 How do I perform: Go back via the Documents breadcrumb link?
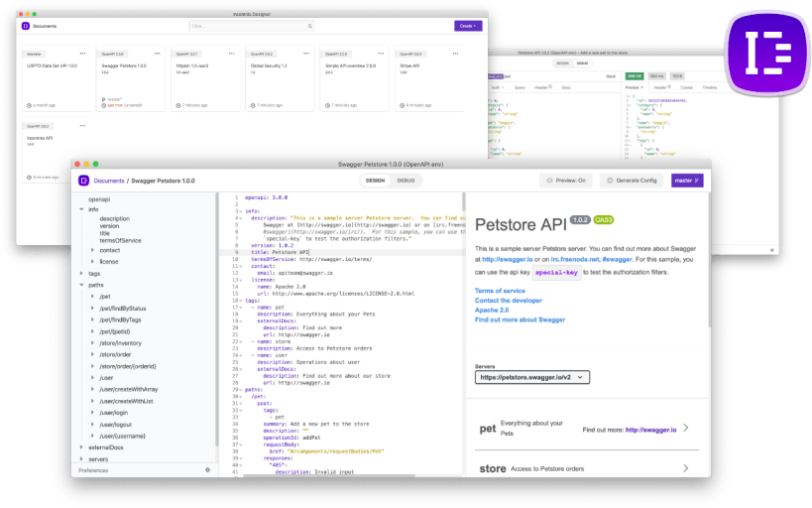109,181
